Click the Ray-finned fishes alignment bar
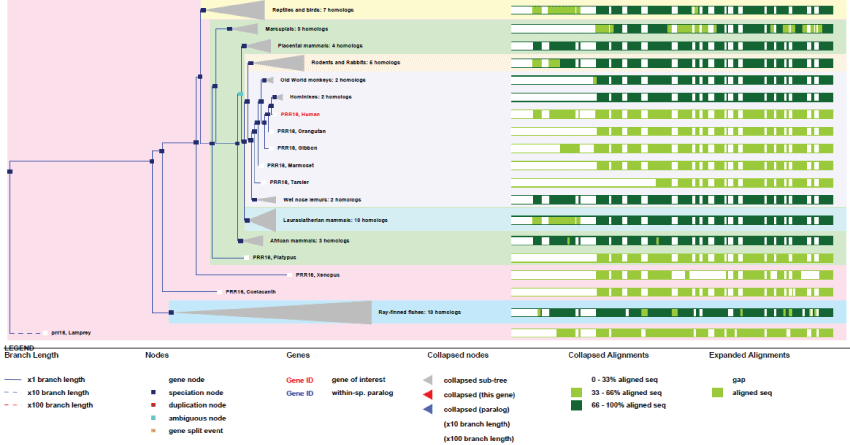The height and width of the screenshot is (445, 850). pos(671,312)
